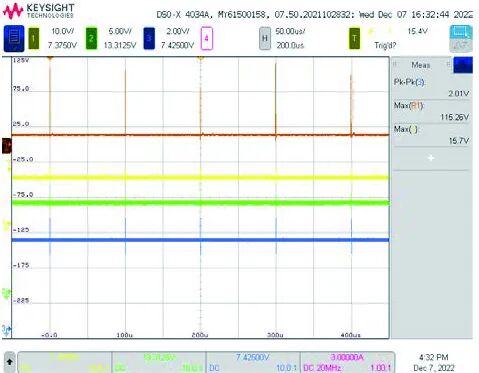Click the 2.01V Pk-Pk value
This screenshot has height=373, width=479.
(x=458, y=93)
